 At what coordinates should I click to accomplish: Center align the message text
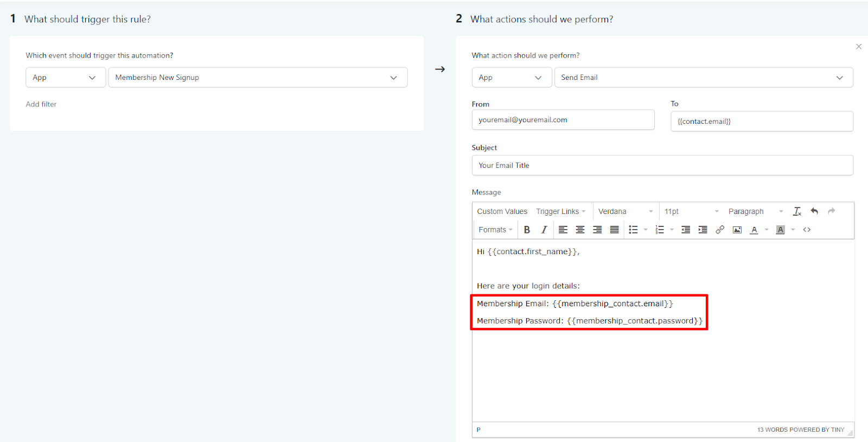coord(580,230)
